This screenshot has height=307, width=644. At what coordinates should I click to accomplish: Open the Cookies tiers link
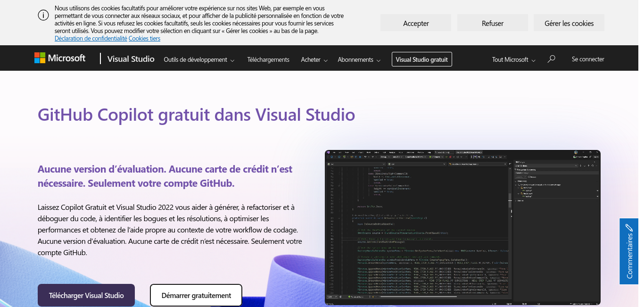(x=144, y=39)
